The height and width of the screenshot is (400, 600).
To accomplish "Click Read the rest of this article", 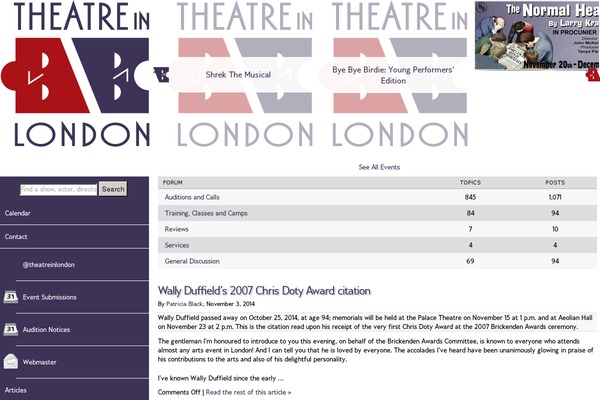I will [248, 392].
